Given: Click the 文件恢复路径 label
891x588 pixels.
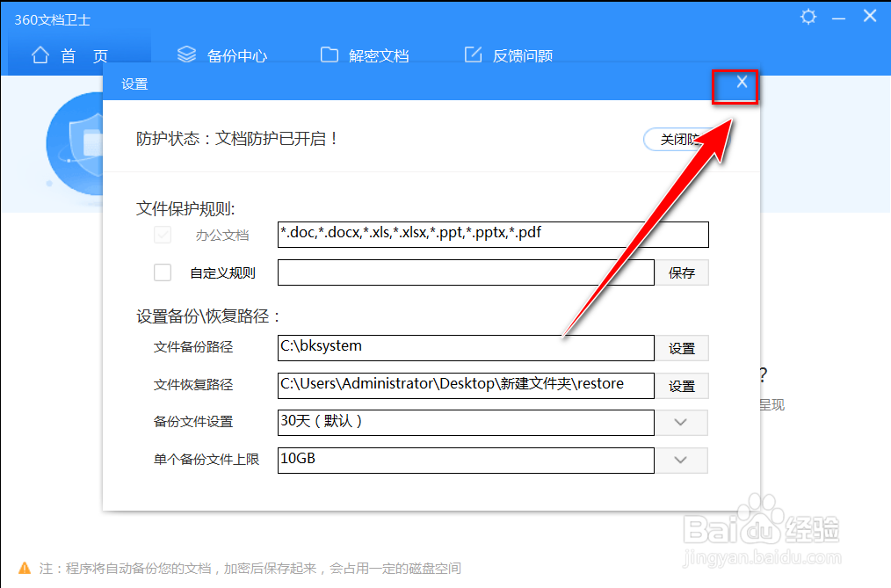Looking at the screenshot, I should coord(193,385).
